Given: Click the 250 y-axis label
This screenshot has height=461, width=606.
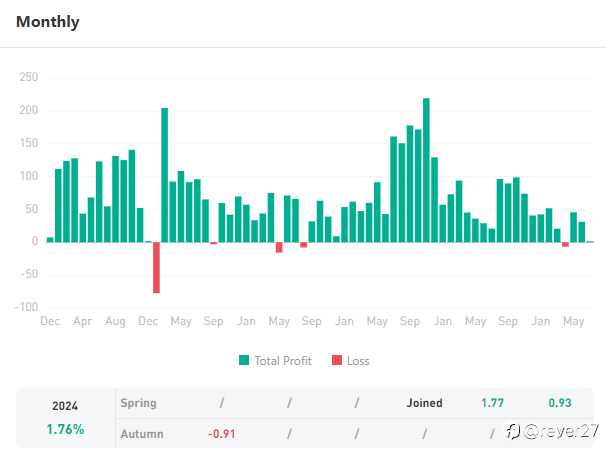Looking at the screenshot, I should (29, 78).
